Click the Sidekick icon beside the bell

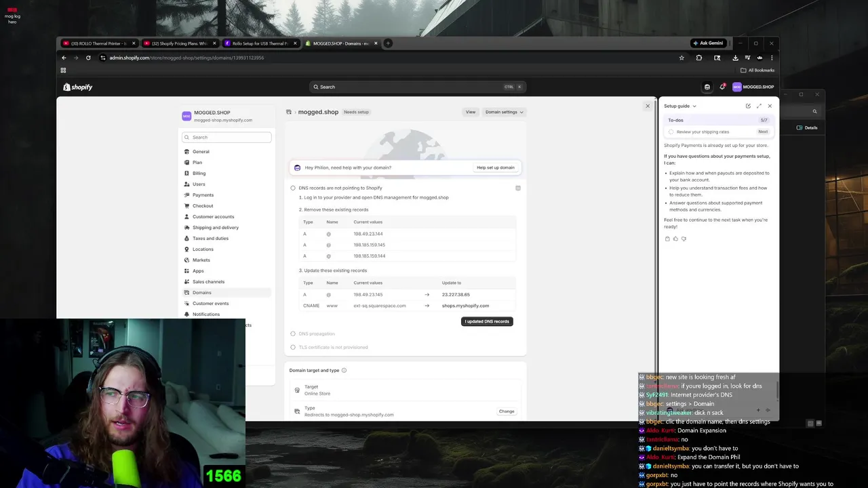tap(707, 87)
